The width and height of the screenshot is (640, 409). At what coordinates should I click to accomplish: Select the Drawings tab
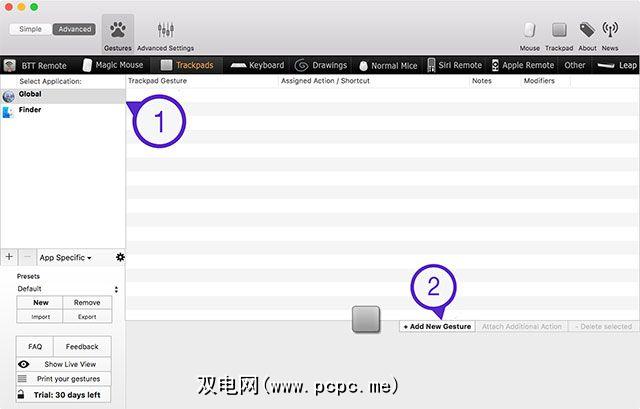(321, 65)
